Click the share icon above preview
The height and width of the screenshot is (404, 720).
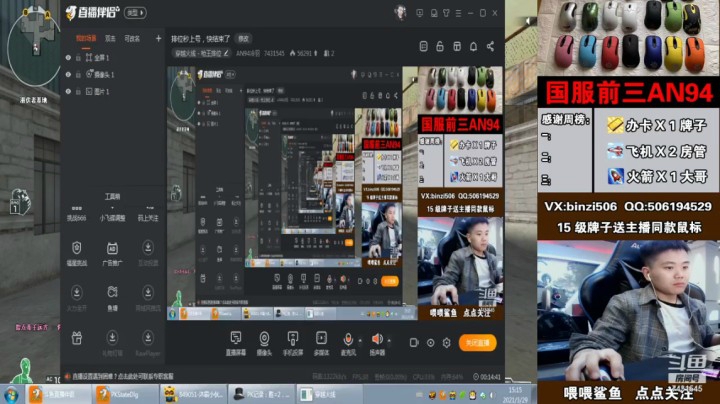(490, 46)
